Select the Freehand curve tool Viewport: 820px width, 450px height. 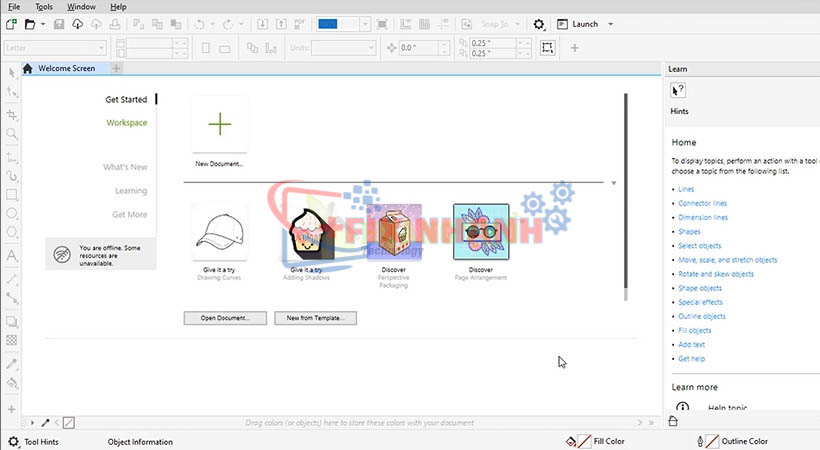tap(12, 176)
